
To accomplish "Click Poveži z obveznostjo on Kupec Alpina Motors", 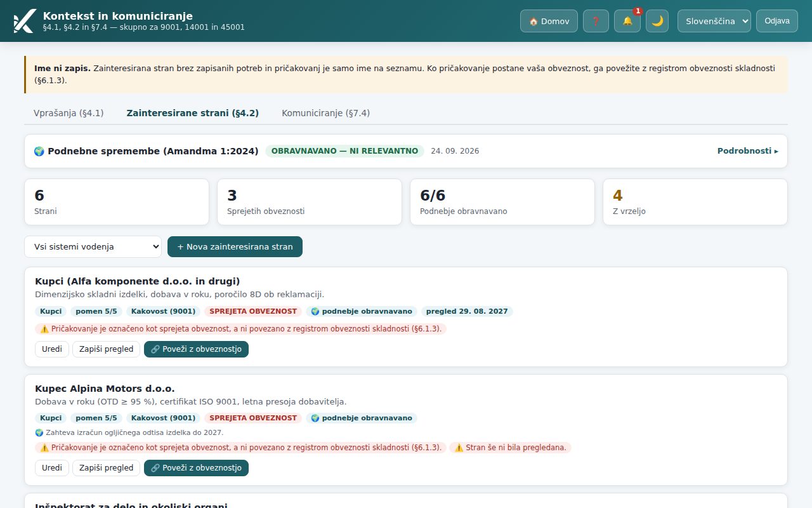I will coord(196,468).
